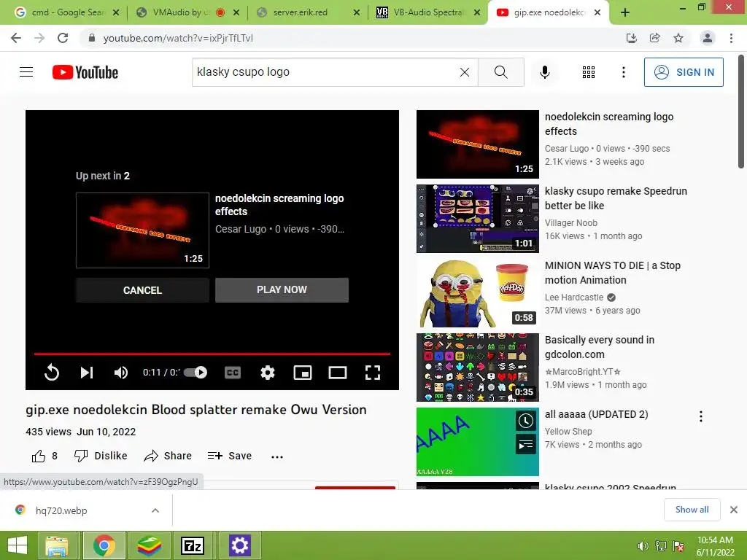Click the red video progress bar
Viewport: 747px width, 560px height.
(212, 354)
